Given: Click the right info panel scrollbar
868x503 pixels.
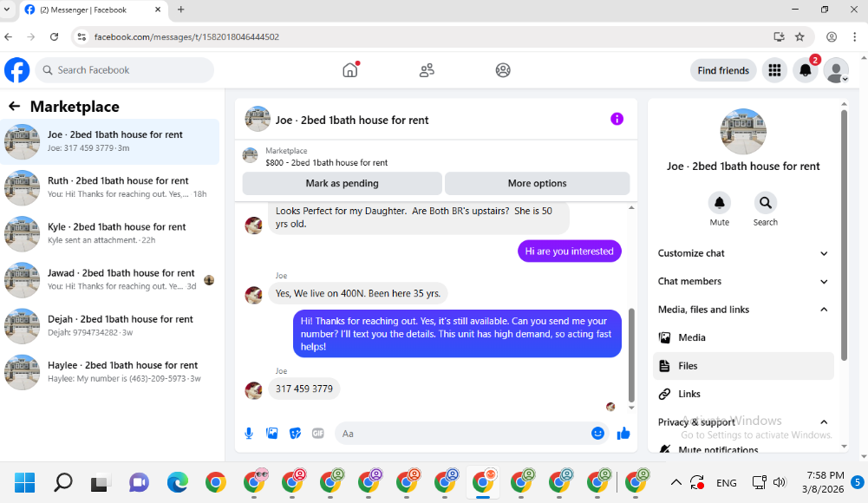Looking at the screenshot, I should (x=844, y=235).
